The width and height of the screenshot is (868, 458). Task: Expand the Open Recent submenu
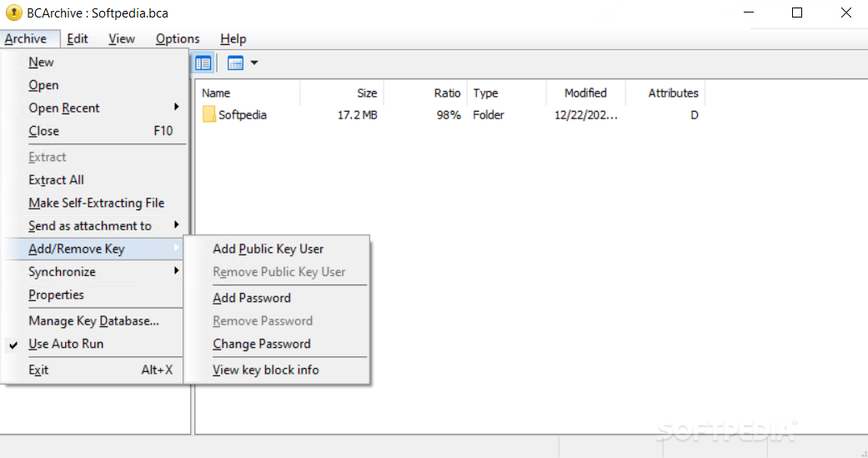(x=93, y=108)
